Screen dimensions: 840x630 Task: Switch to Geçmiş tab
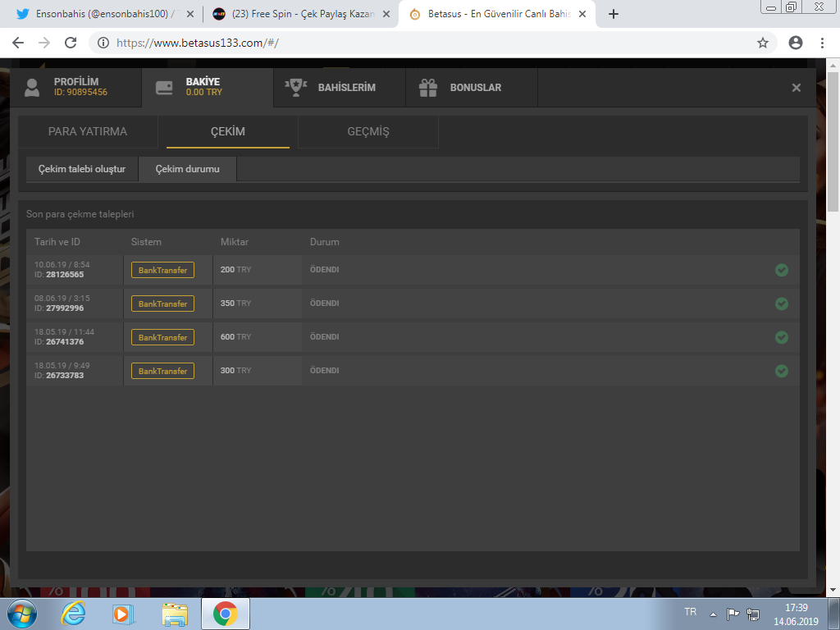[x=367, y=131]
